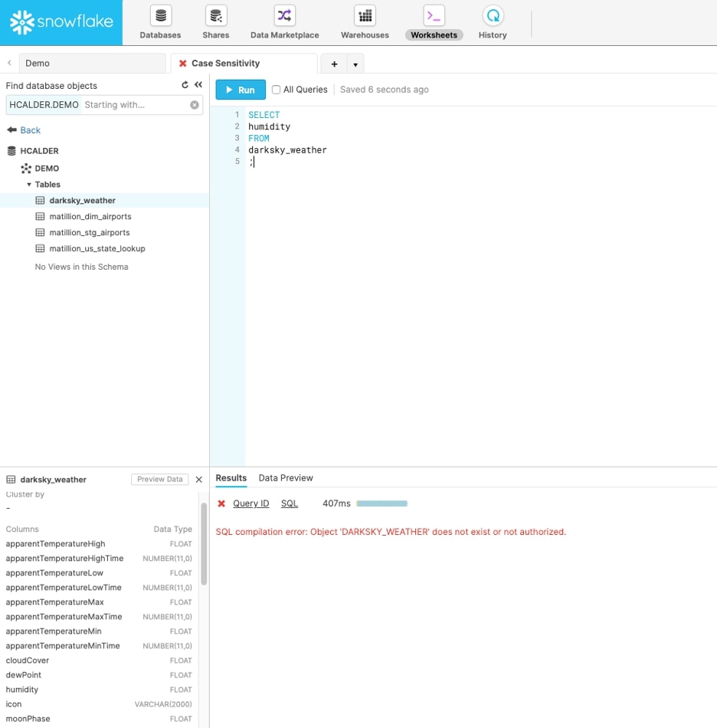This screenshot has width=717, height=728.
Task: Click the table icon beside darksky_weather details
Action: click(11, 480)
